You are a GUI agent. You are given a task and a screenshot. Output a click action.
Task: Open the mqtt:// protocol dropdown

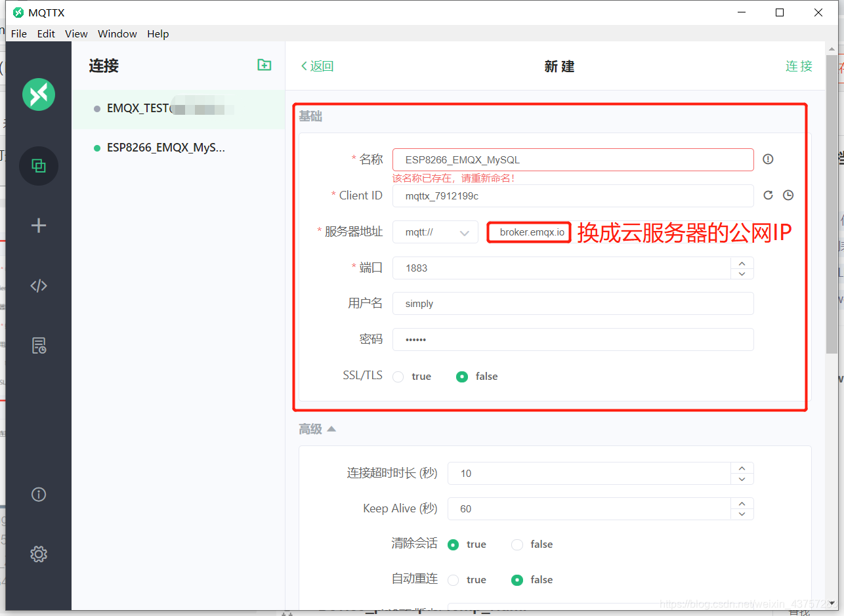coord(435,232)
